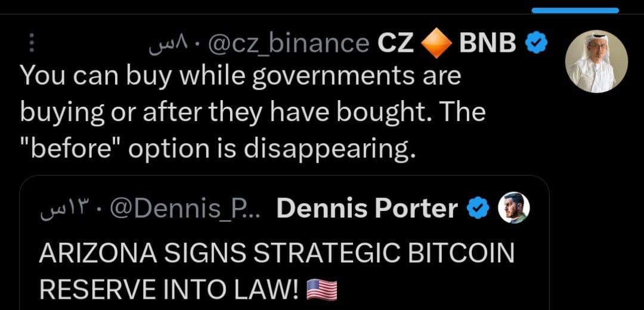Viewport: 644px width, 310px height.
Task: Click the CZ display name
Action: point(396,43)
